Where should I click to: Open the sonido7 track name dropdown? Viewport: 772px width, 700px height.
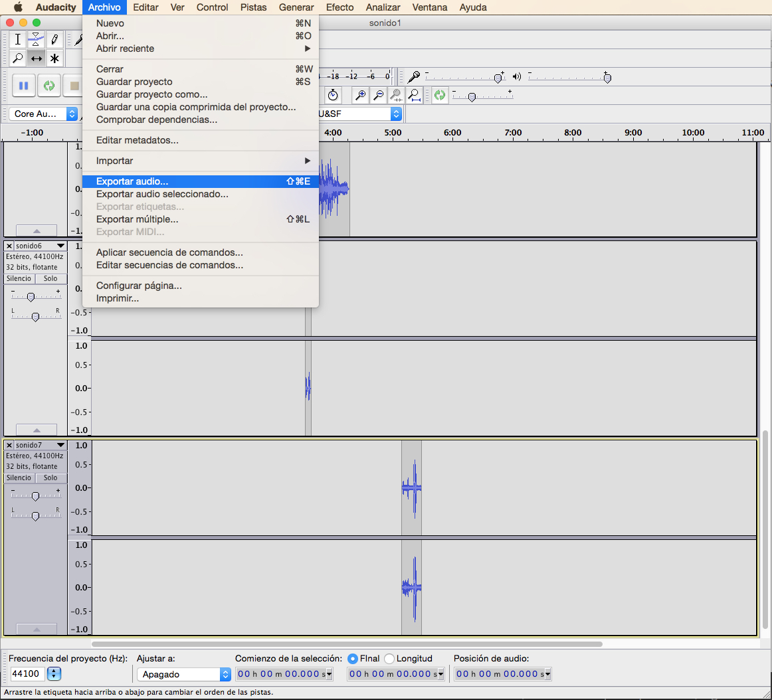60,446
